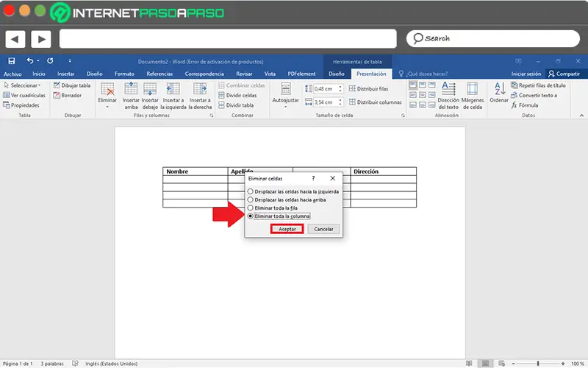The height and width of the screenshot is (368, 588).
Task: Click help question mark in dialog
Action: tap(313, 178)
